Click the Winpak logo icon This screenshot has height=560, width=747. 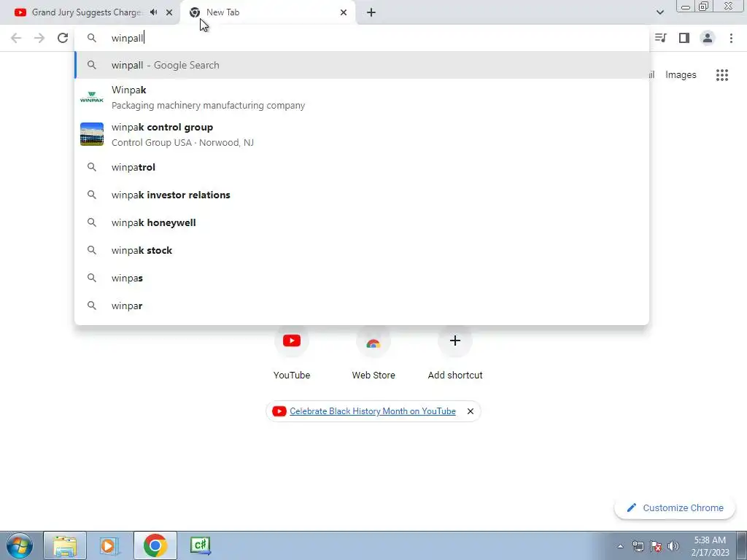pyautogui.click(x=91, y=97)
